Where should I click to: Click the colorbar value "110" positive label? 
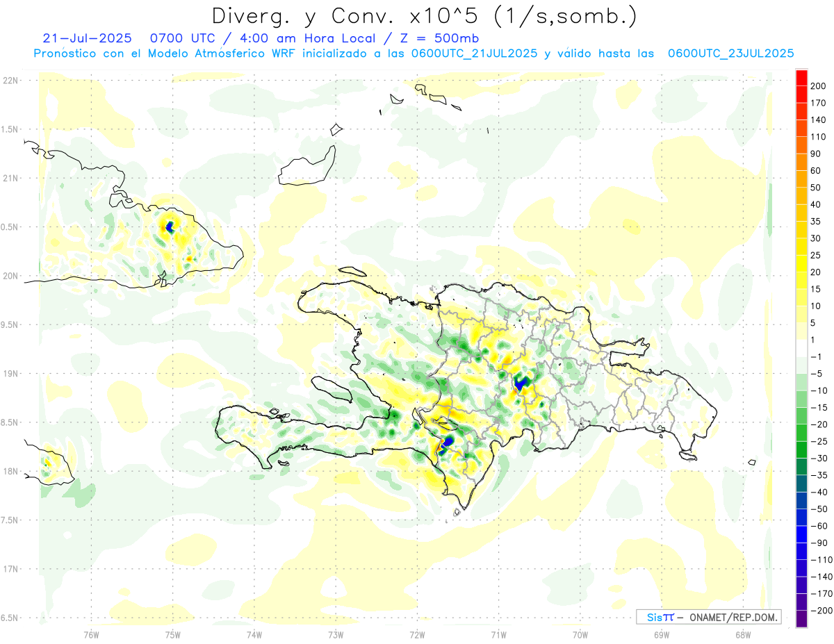[x=819, y=137]
